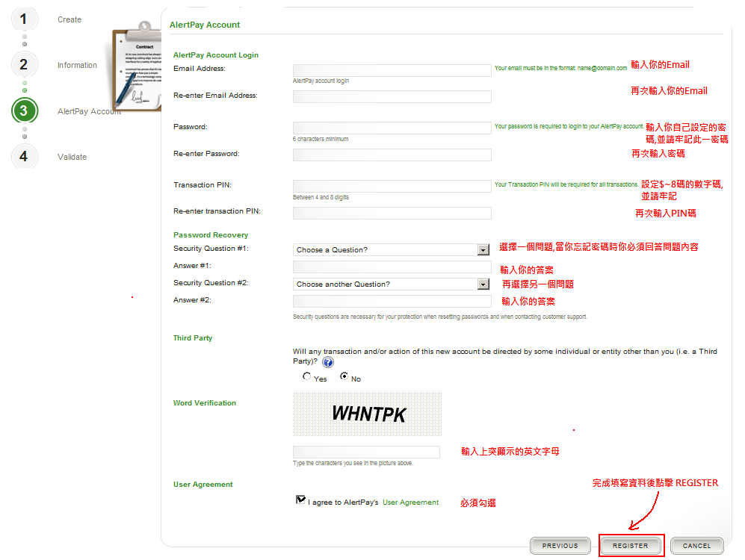745x560 pixels.
Task: Click the User Agreement section heading
Action: click(203, 484)
